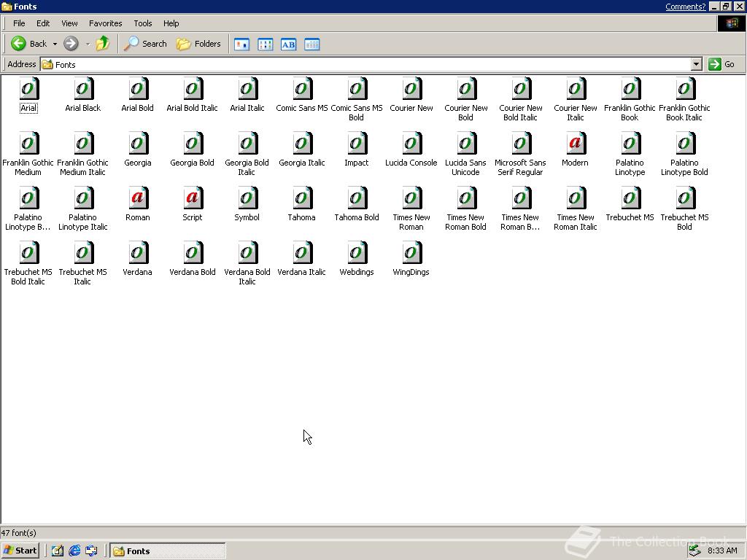Select the Courier New Bold Italic font
This screenshot has height=560, width=747.
pyautogui.click(x=521, y=89)
